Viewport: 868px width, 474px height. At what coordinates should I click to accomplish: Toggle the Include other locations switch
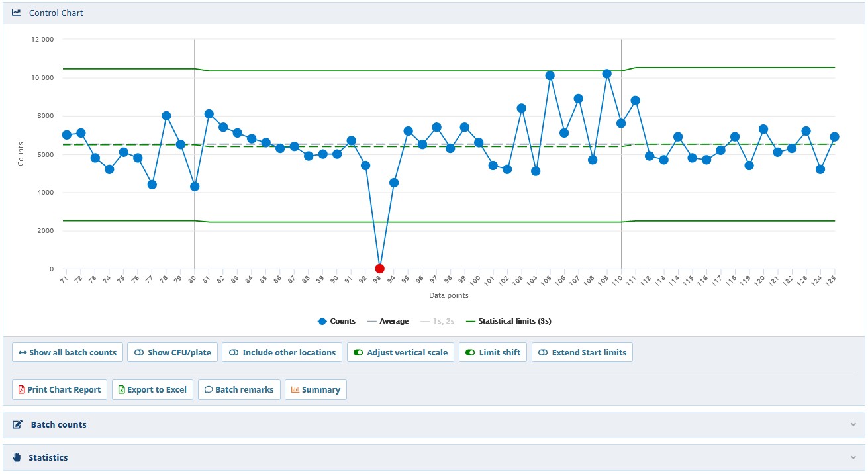click(234, 353)
